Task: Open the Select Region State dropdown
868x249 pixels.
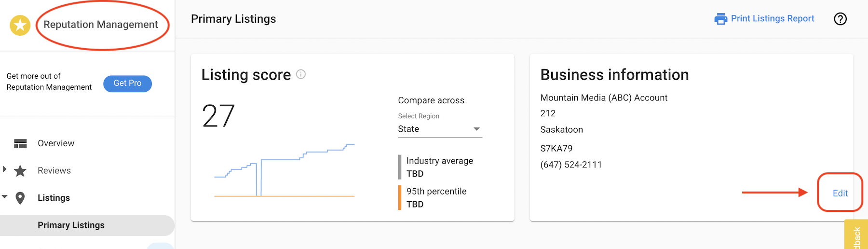Action: [x=440, y=129]
